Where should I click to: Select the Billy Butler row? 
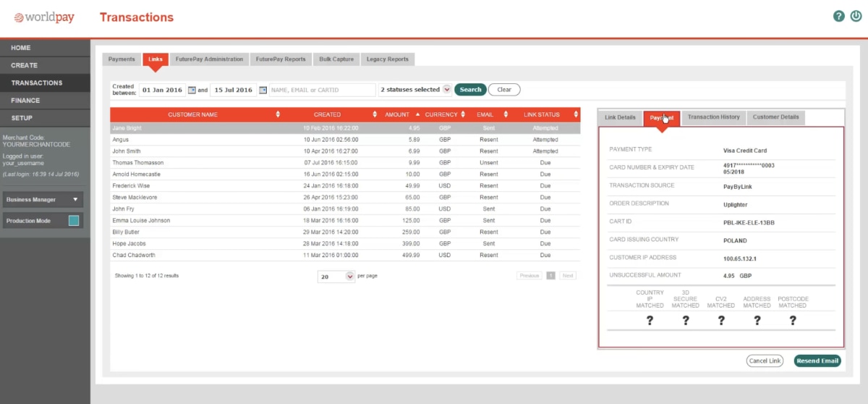[345, 232]
